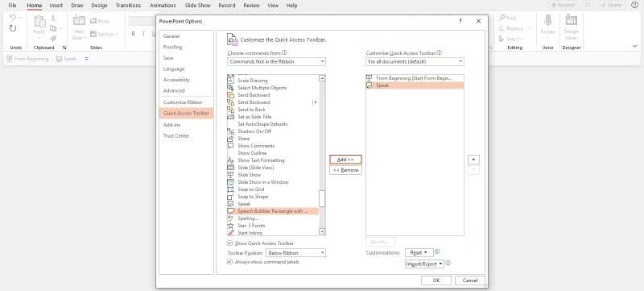Click the Add >> button

(345, 160)
